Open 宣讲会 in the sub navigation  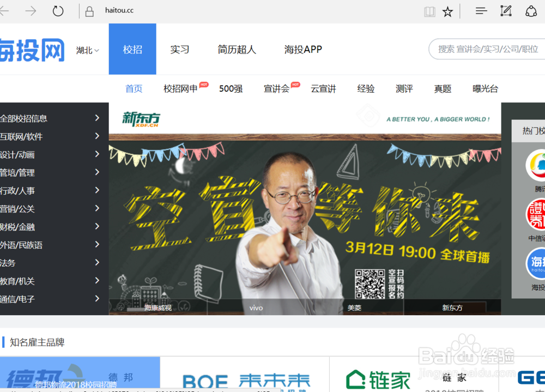[x=276, y=89]
